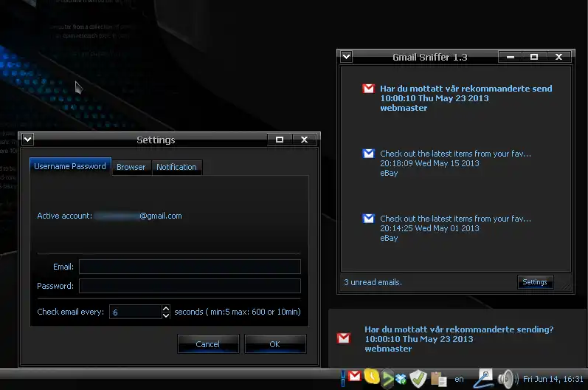Switch to the Notification tab
588x390 pixels.
[x=176, y=167]
